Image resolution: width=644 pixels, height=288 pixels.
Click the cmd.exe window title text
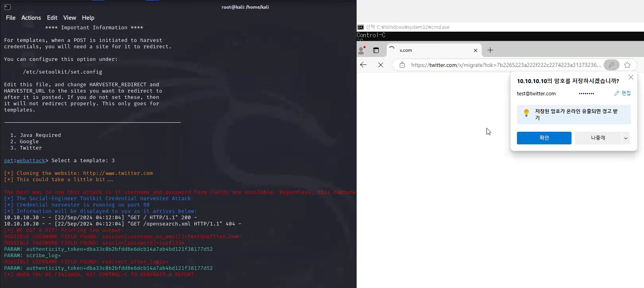[408, 27]
